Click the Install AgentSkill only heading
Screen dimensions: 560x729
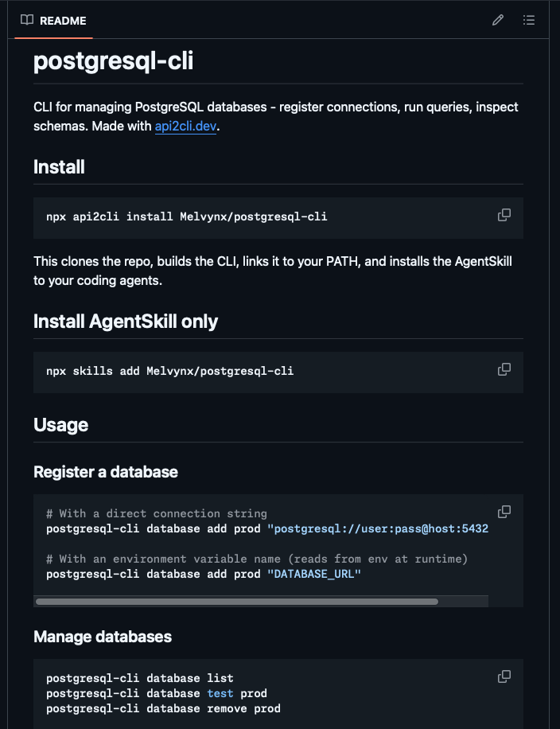tap(126, 322)
